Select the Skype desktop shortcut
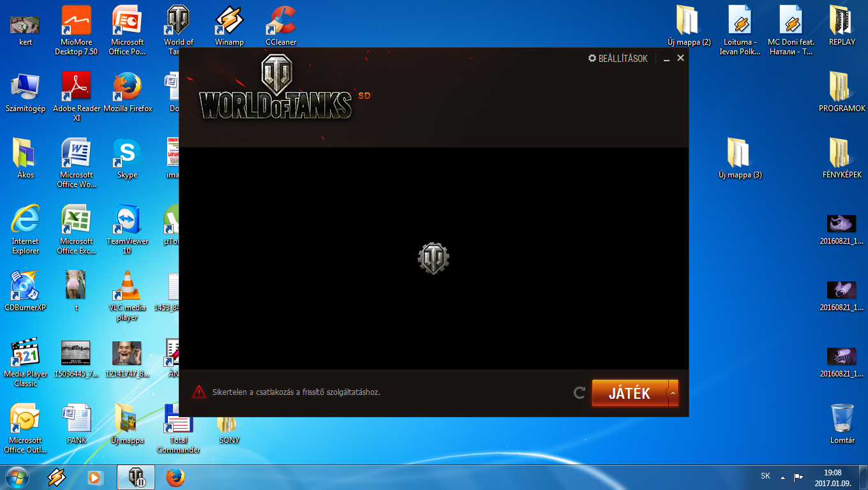 [x=127, y=160]
